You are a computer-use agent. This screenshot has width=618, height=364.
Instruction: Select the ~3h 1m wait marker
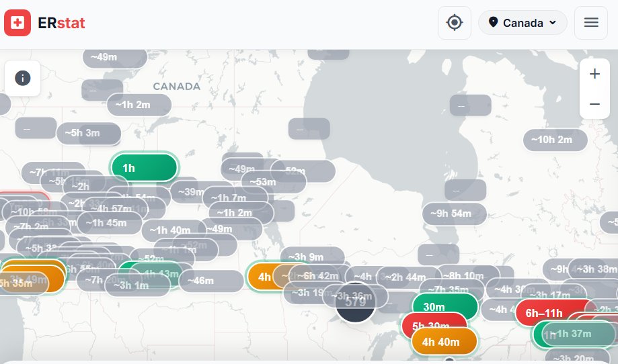tap(138, 285)
